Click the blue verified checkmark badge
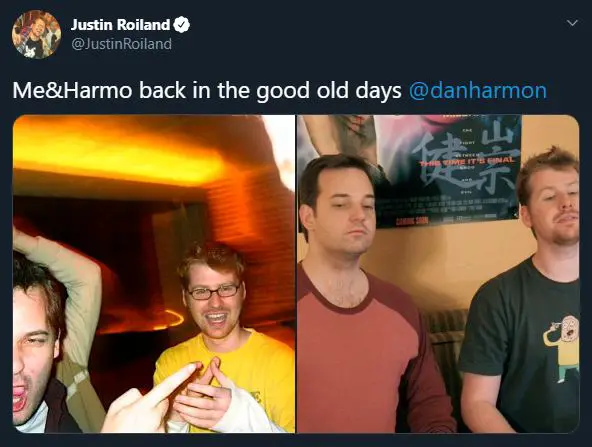592x447 pixels. 182,25
